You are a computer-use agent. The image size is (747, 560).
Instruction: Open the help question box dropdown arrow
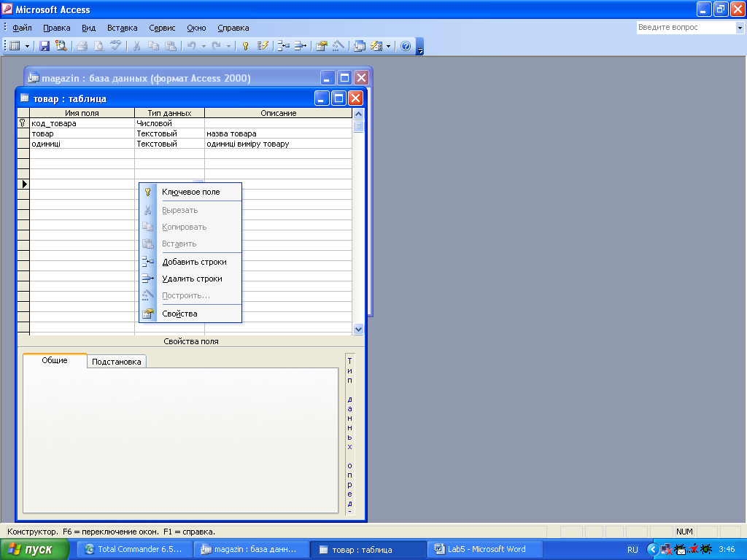tap(740, 28)
